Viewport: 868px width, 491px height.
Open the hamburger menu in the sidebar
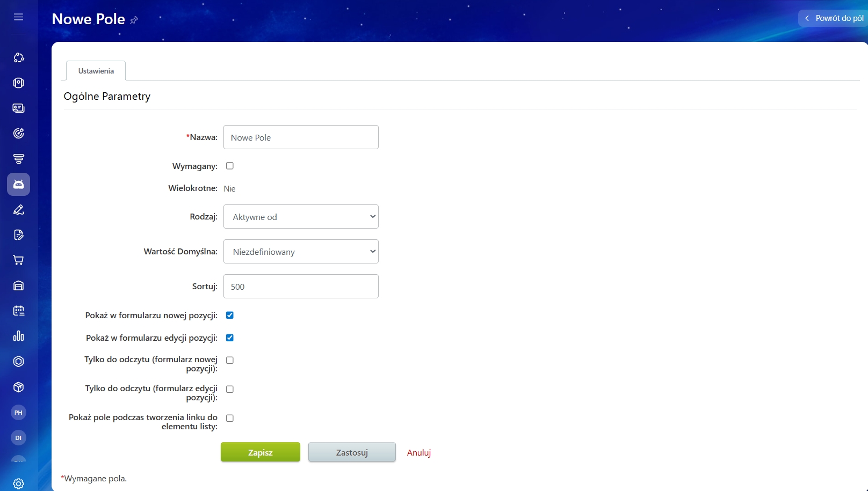(x=18, y=17)
